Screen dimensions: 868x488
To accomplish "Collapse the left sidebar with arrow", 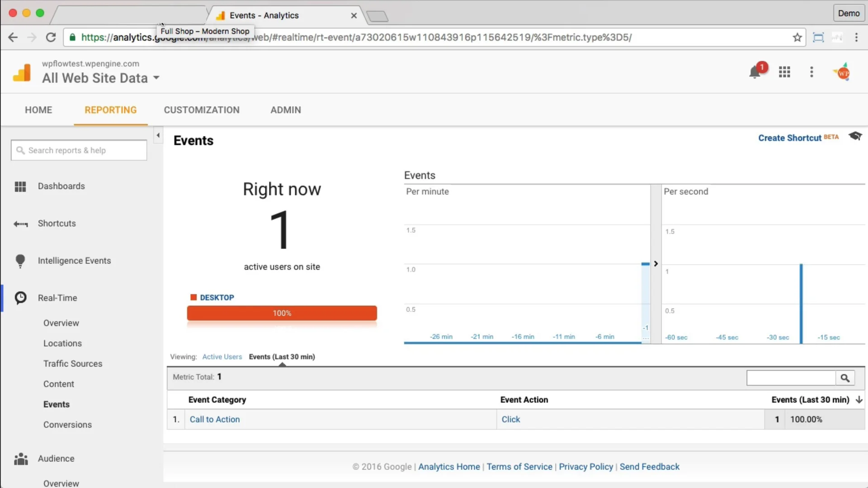I will click(158, 135).
